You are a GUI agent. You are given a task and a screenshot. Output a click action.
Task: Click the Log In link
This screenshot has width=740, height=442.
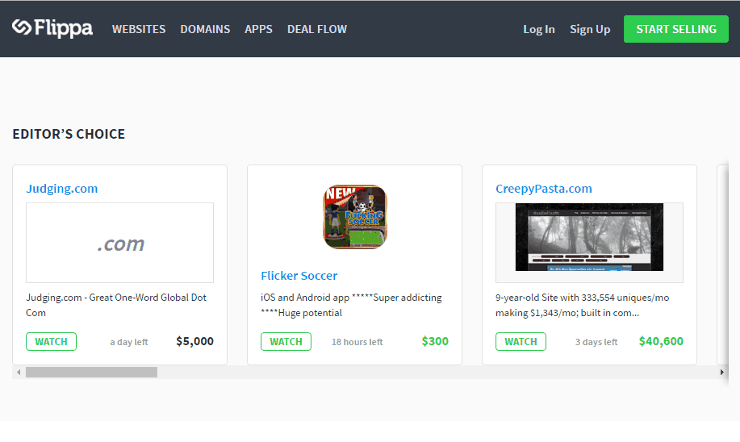539,29
